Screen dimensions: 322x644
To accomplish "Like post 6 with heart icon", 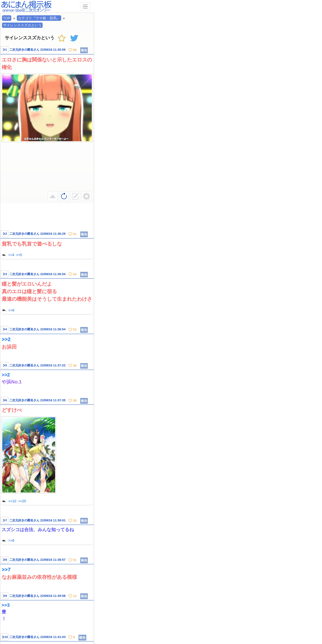I will 70,400.
